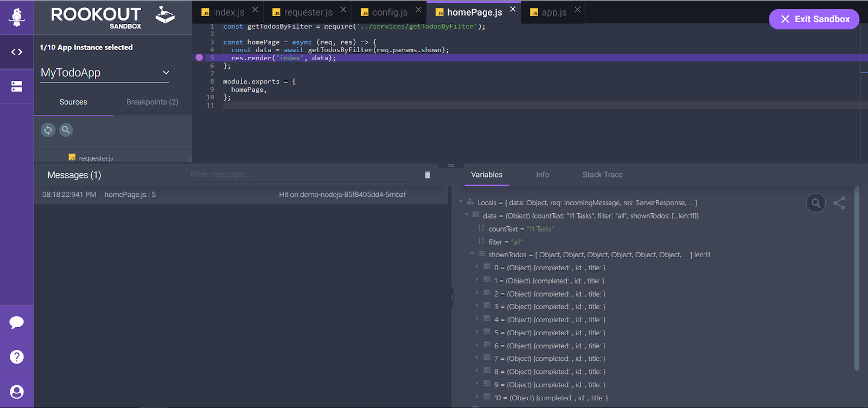This screenshot has width=868, height=408.
Task: Expand shownTodos item 3
Action: 477,306
